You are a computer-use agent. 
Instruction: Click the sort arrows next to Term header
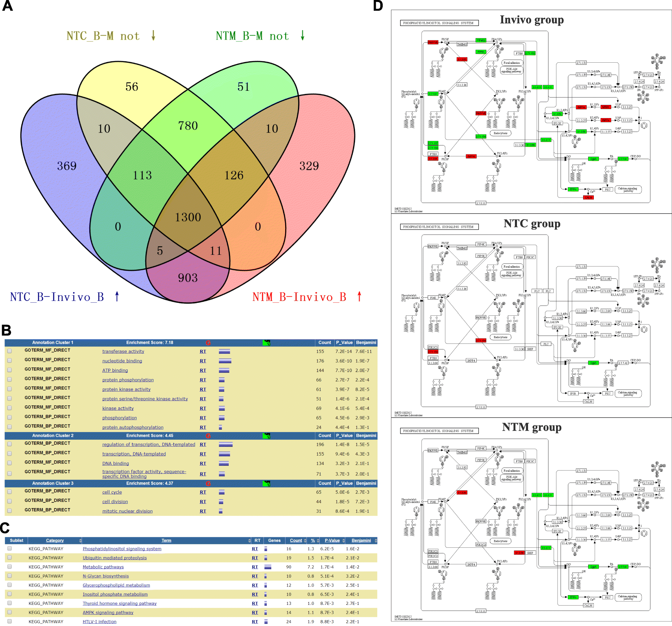249,541
